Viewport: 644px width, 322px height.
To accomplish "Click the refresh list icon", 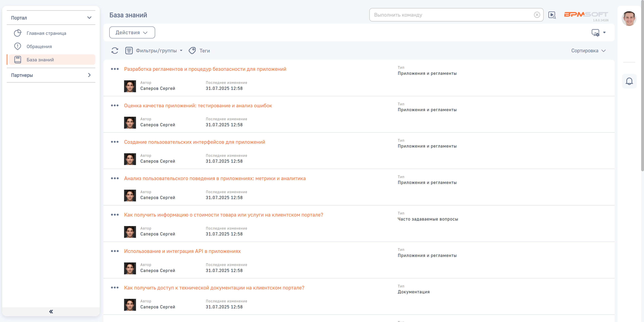I will (115, 51).
